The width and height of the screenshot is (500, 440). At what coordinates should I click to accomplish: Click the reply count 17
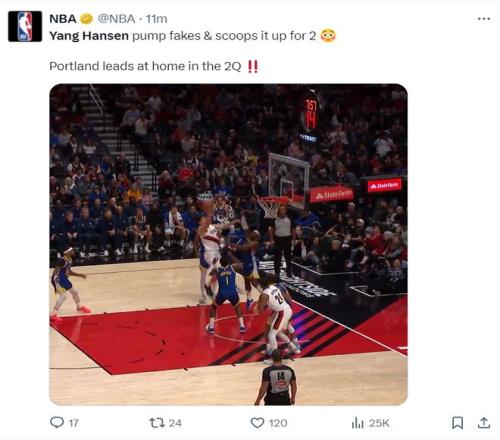(x=74, y=423)
